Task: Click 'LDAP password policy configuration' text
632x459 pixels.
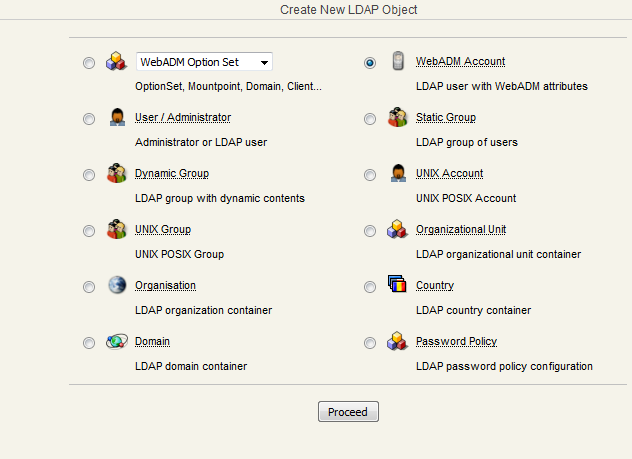Action: pyautogui.click(x=504, y=366)
